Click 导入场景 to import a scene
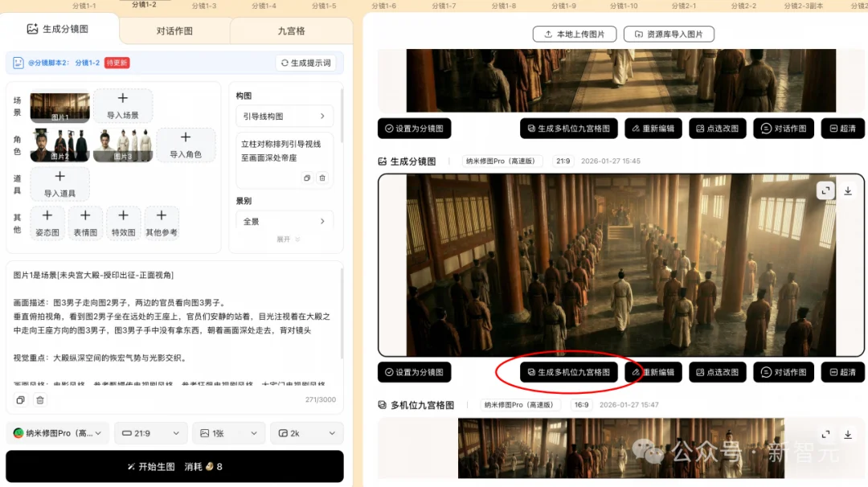The height and width of the screenshot is (487, 868). 125,105
